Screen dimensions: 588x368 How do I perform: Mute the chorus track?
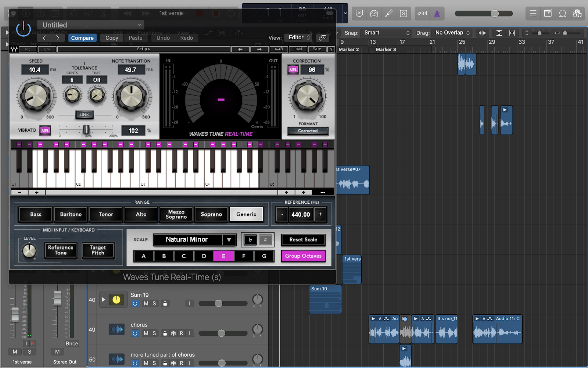tap(146, 333)
